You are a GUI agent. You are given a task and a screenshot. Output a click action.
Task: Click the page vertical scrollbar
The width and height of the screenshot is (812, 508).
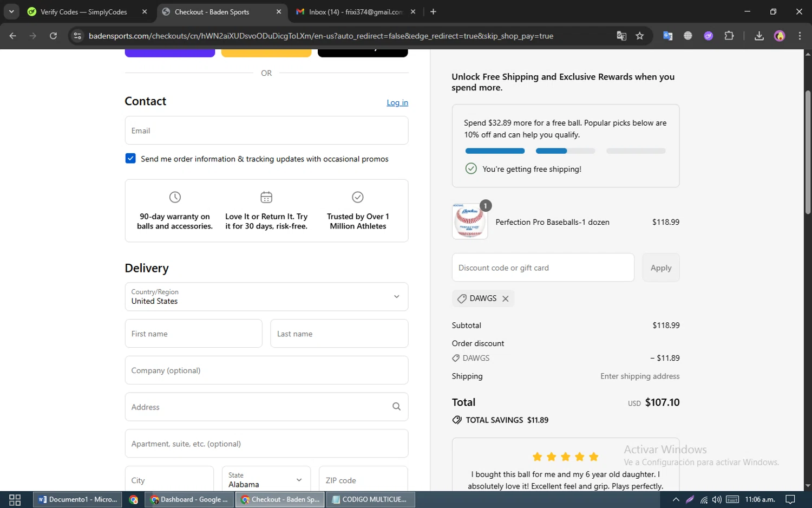tap(808, 152)
